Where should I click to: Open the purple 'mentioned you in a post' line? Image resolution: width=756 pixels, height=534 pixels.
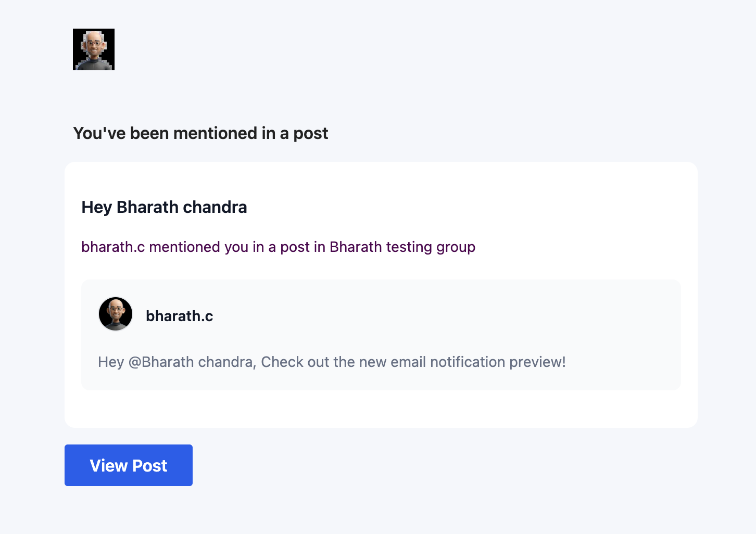[x=278, y=247]
